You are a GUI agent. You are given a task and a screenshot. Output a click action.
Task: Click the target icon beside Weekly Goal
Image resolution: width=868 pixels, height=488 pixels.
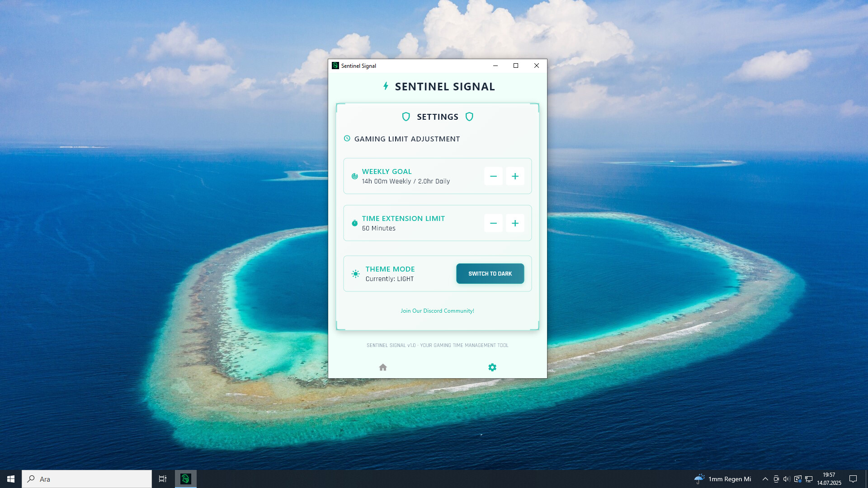coord(354,176)
